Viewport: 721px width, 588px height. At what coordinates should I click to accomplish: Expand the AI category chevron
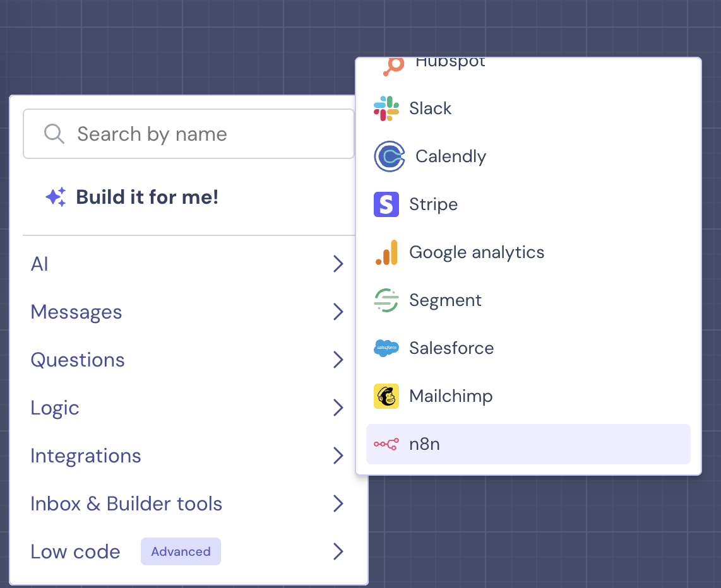(x=338, y=264)
